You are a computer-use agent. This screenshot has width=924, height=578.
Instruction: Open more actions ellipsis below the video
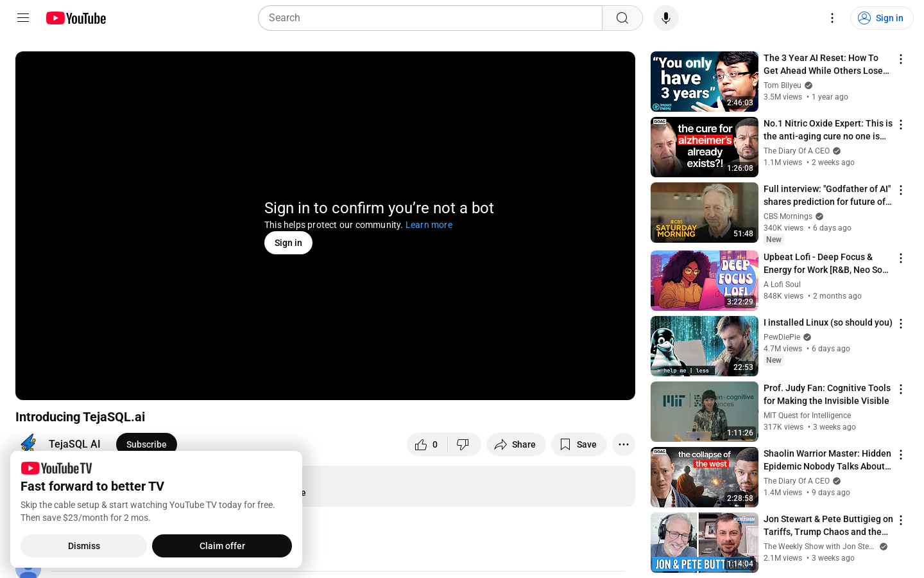[624, 444]
